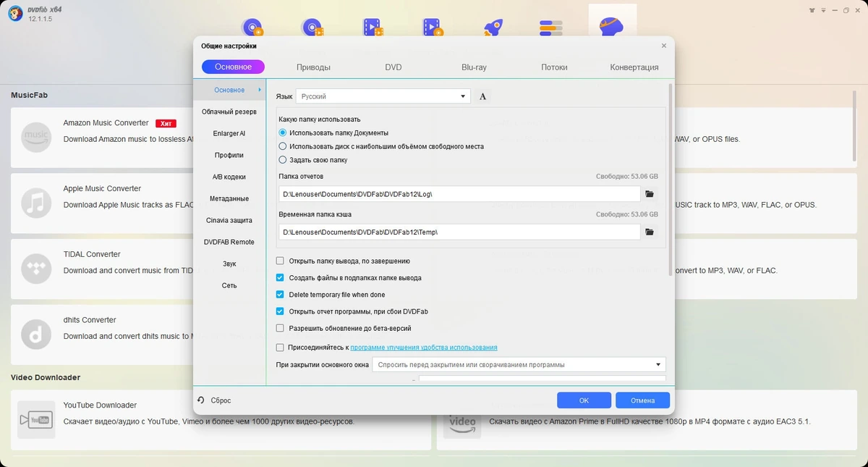The image size is (868, 467).
Task: Open font settings with the A button
Action: (x=483, y=96)
